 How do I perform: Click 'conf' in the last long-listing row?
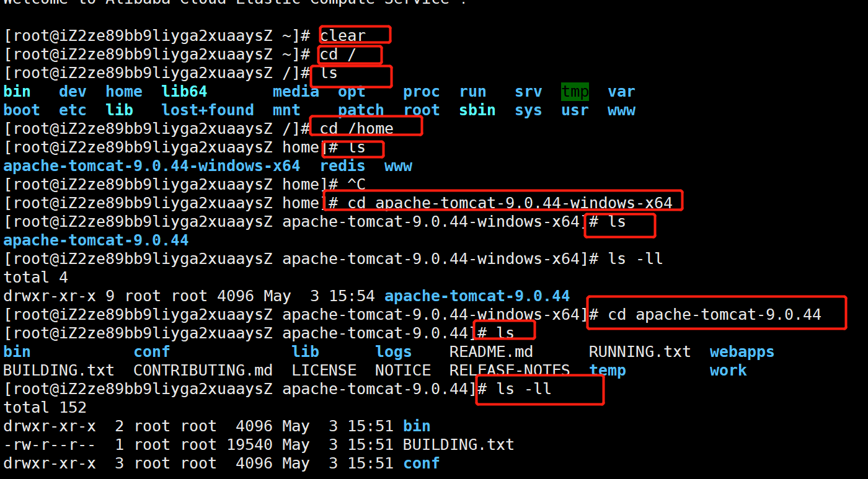422,464
